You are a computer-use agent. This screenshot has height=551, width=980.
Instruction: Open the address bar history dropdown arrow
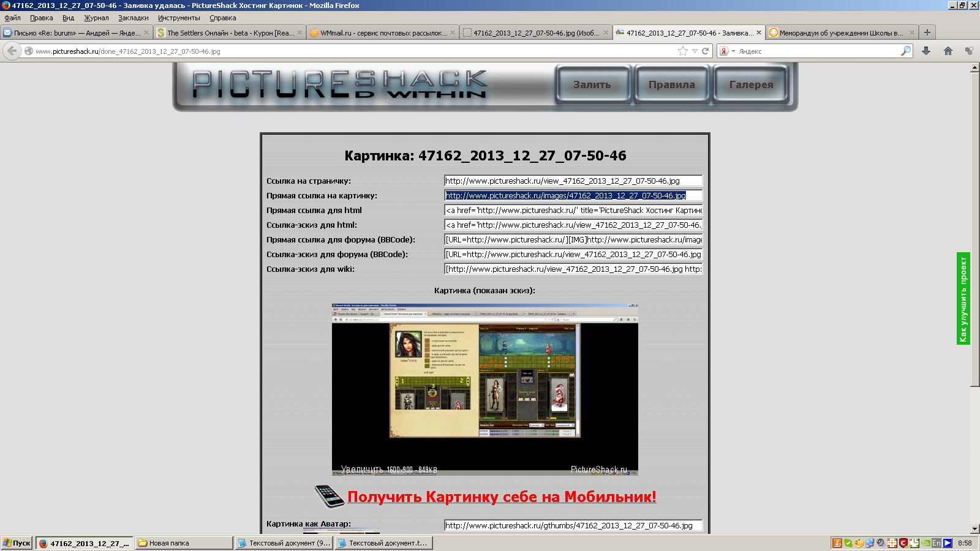(x=695, y=51)
